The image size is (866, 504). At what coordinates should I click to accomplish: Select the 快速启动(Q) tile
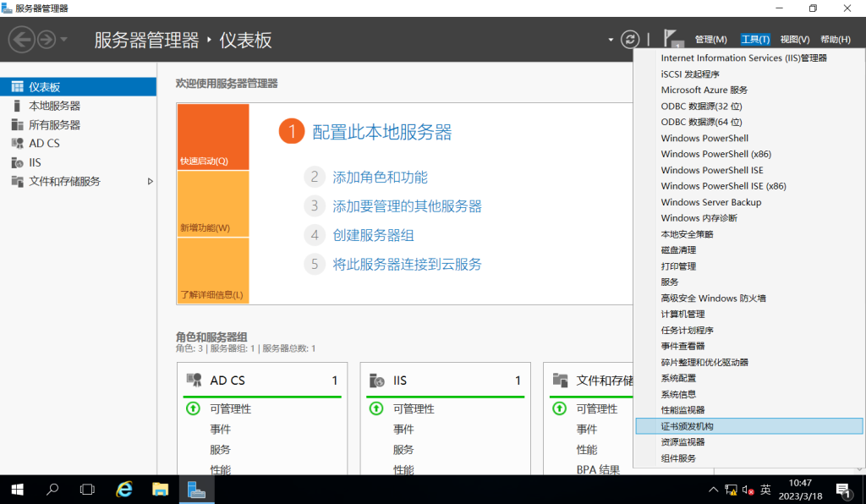pyautogui.click(x=213, y=136)
